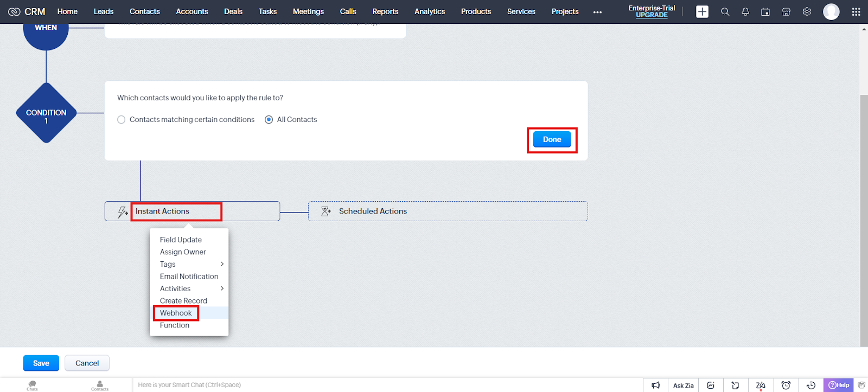
Task: Save the workflow rule
Action: tap(41, 363)
